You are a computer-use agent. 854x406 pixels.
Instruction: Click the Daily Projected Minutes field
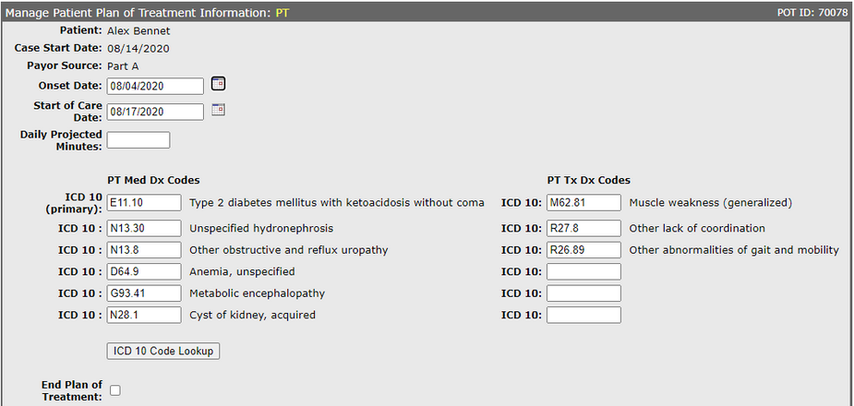tap(138, 140)
